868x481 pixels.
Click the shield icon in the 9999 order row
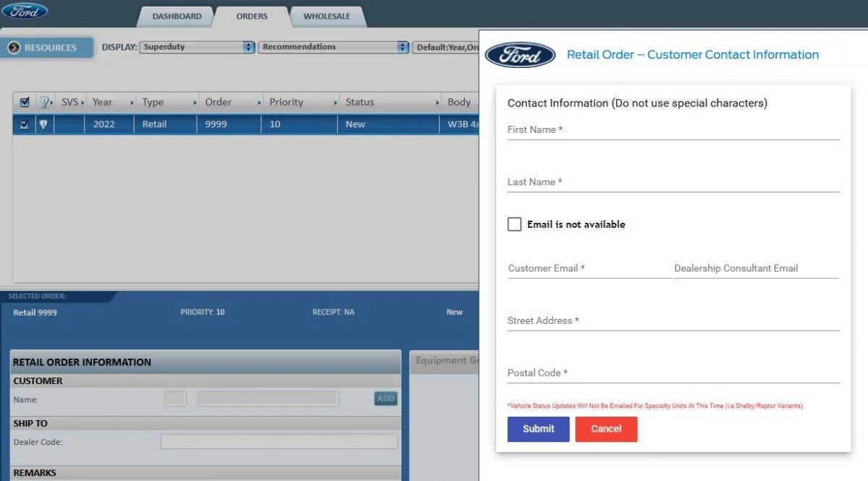(x=43, y=124)
